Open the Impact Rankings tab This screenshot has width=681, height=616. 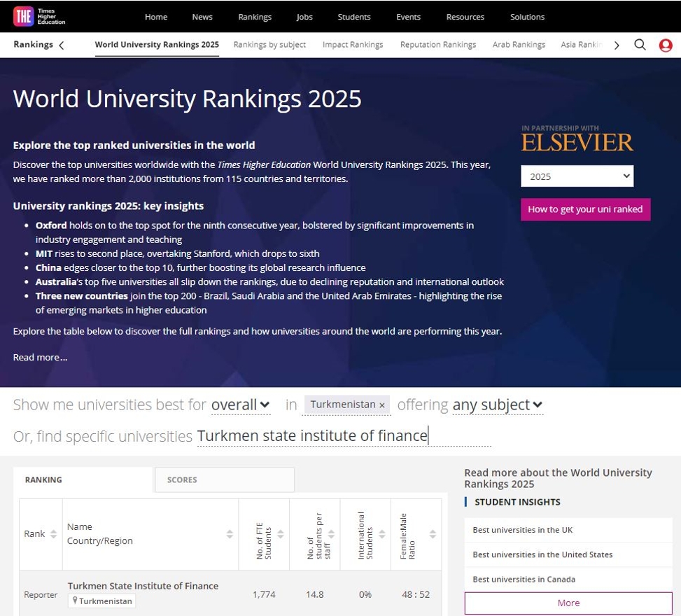click(353, 44)
